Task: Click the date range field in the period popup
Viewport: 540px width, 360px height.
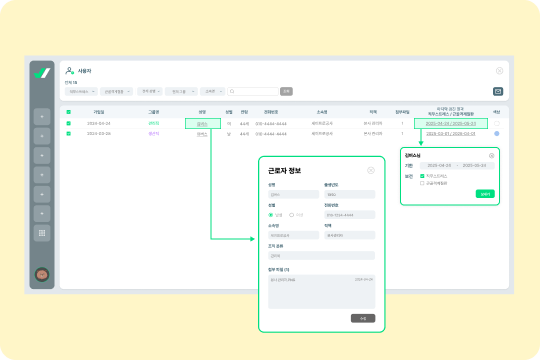Action: click(x=457, y=166)
